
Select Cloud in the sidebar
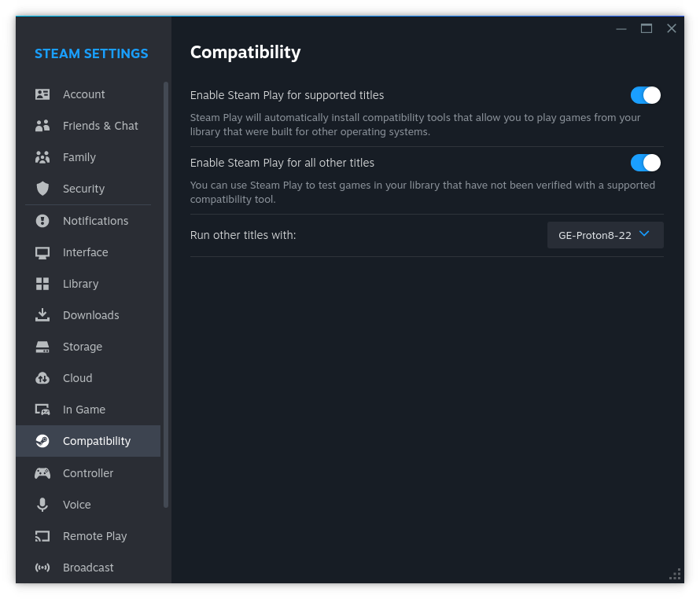tap(88, 378)
